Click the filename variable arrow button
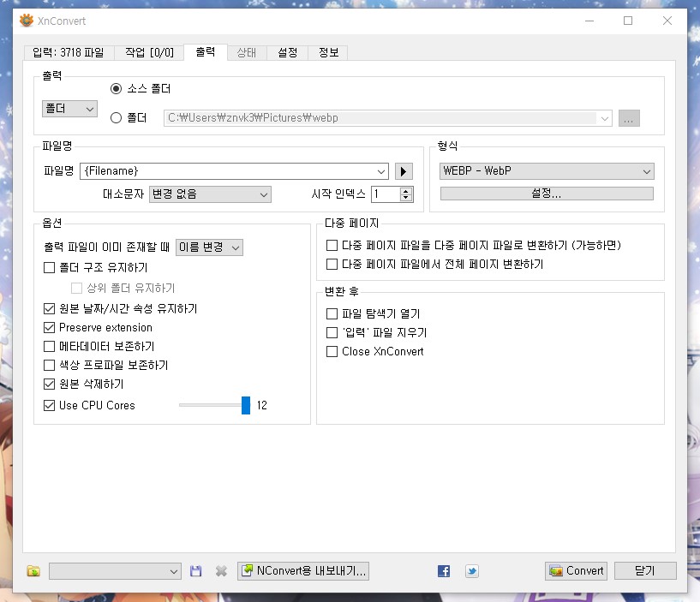Viewport: 700px width, 602px height. [404, 171]
